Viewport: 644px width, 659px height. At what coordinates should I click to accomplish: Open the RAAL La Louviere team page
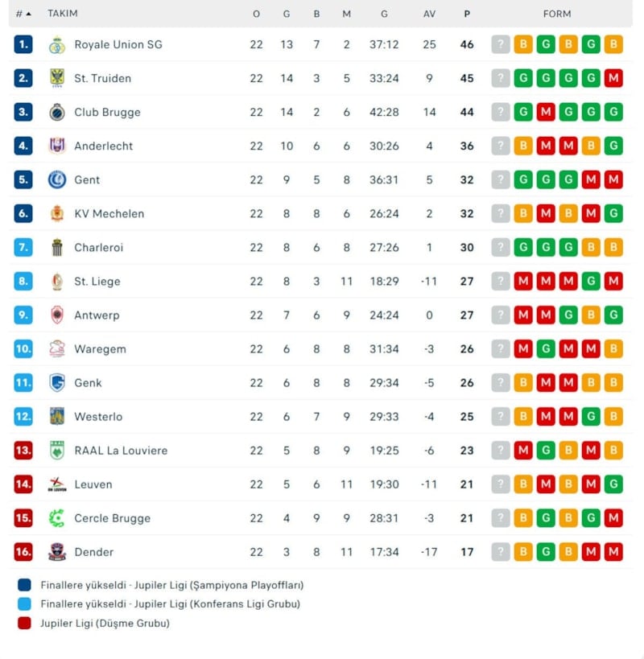(x=121, y=451)
